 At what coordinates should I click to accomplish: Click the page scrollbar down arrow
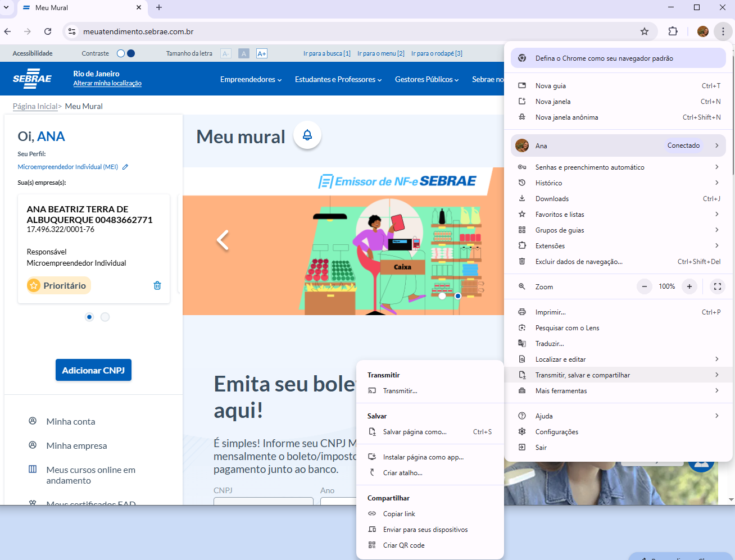pos(731,499)
